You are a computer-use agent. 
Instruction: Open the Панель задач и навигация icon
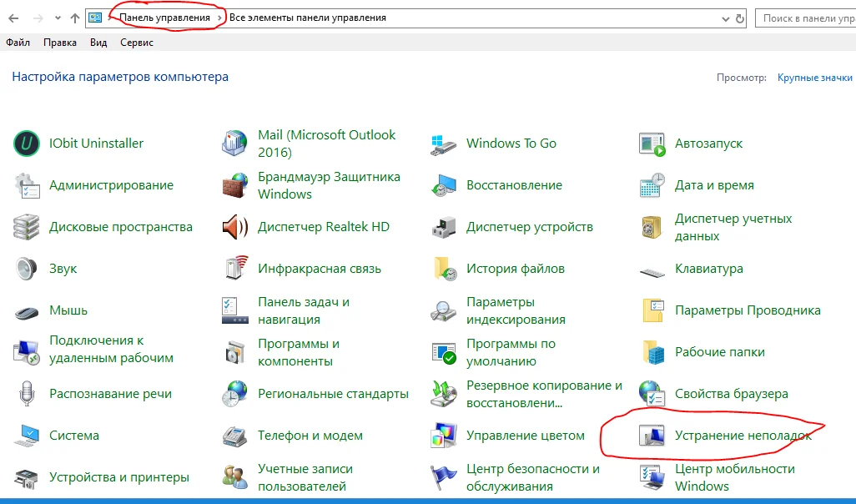coord(234,310)
